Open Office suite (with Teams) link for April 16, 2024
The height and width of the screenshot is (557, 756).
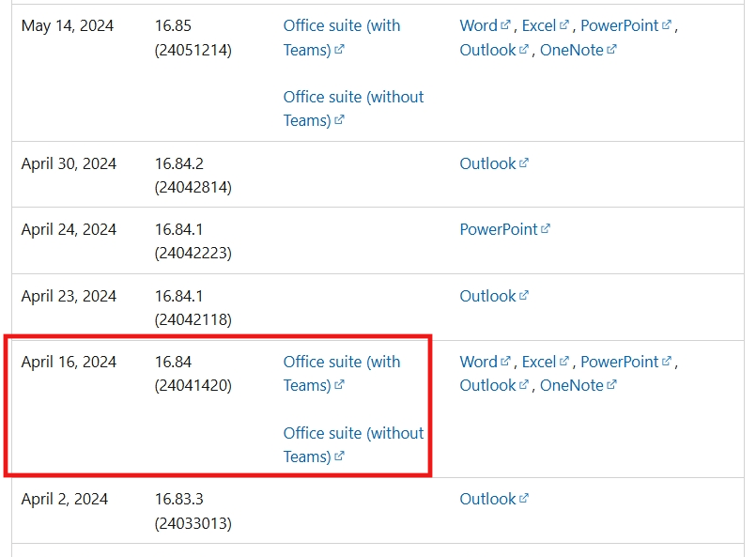pyautogui.click(x=341, y=374)
